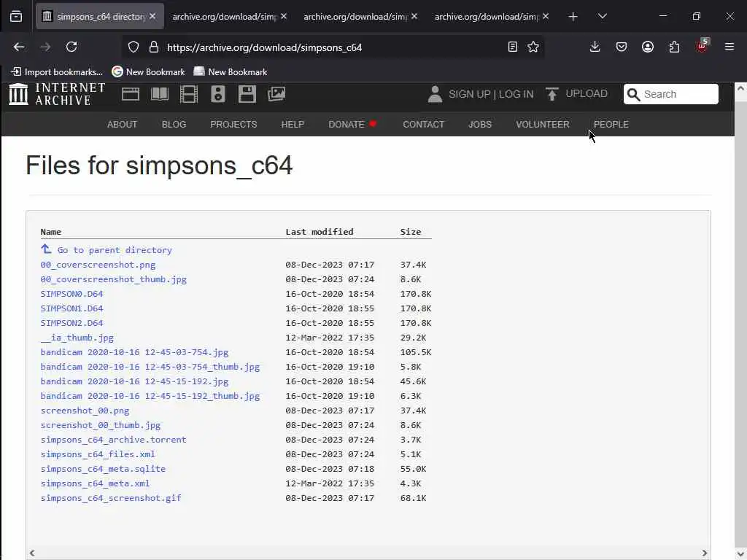
Task: Open 00_coverscreenshot.png file link
Action: coord(98,265)
